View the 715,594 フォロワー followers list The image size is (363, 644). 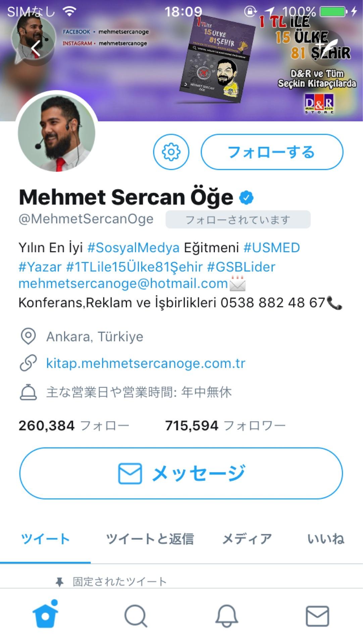[225, 426]
